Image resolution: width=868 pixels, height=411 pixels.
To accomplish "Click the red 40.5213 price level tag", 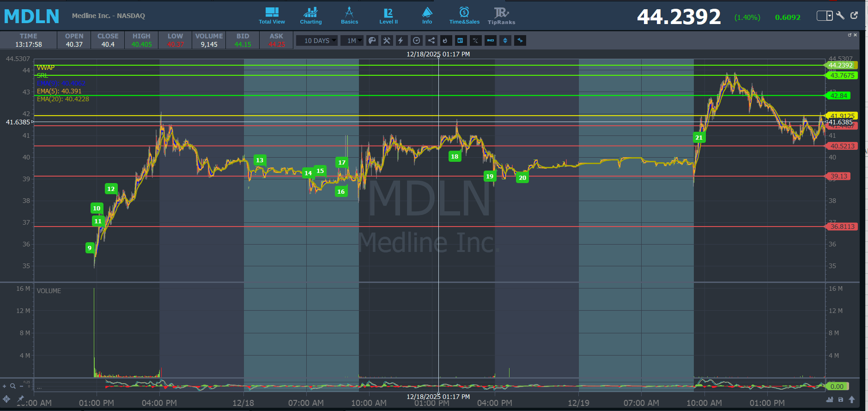I will (x=841, y=146).
